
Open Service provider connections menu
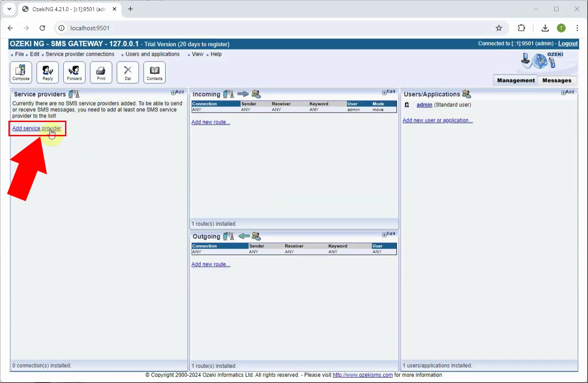pyautogui.click(x=80, y=54)
